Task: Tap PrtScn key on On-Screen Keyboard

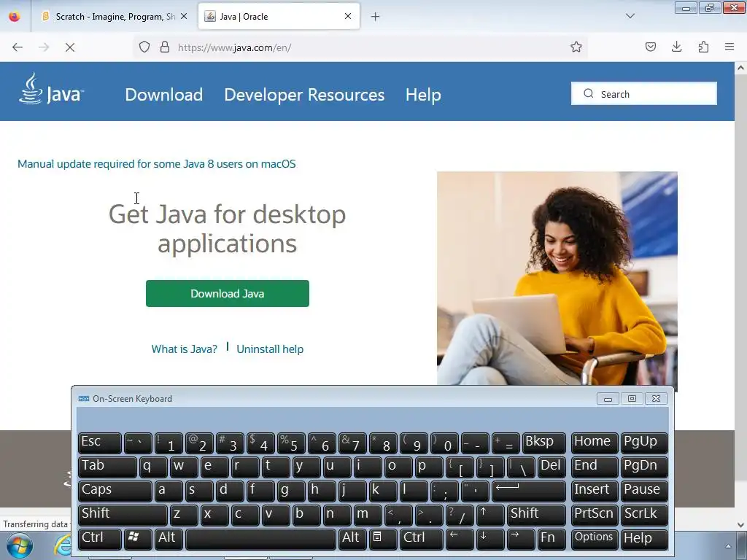Action: click(595, 515)
